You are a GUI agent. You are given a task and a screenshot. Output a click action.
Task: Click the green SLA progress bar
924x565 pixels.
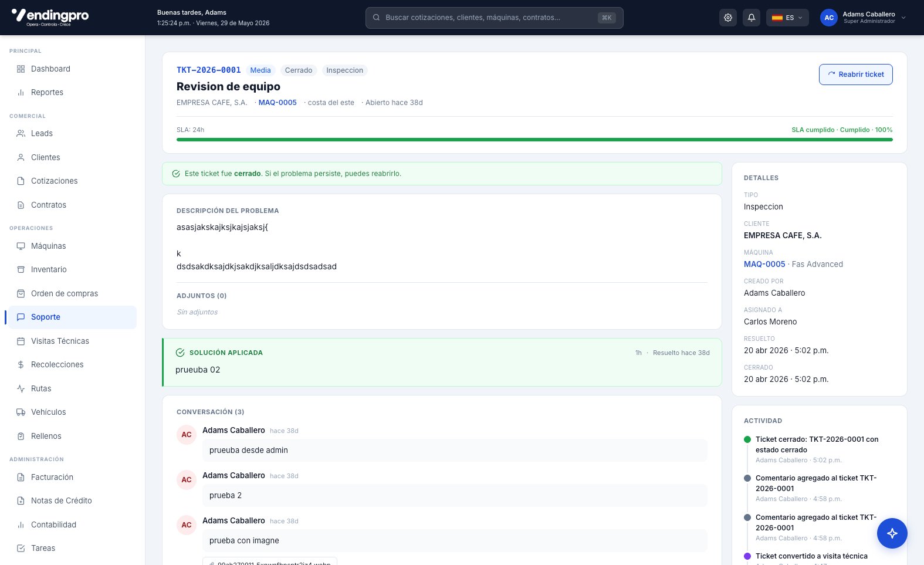pyautogui.click(x=534, y=140)
